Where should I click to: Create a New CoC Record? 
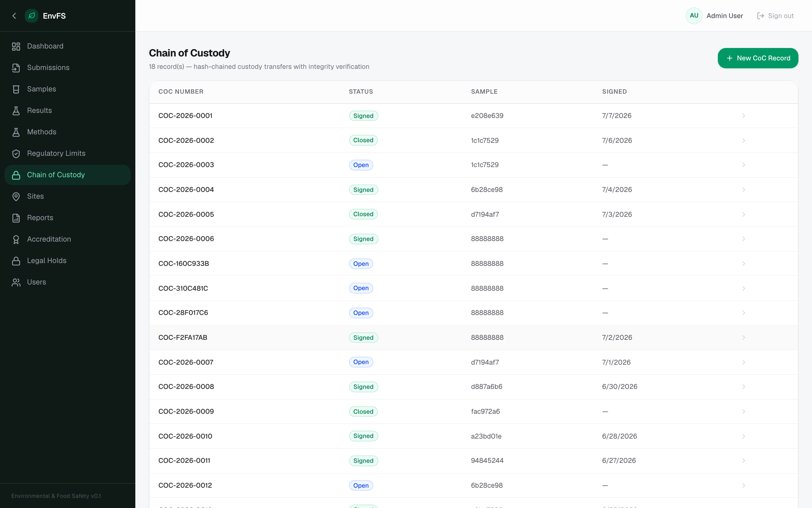[758, 58]
